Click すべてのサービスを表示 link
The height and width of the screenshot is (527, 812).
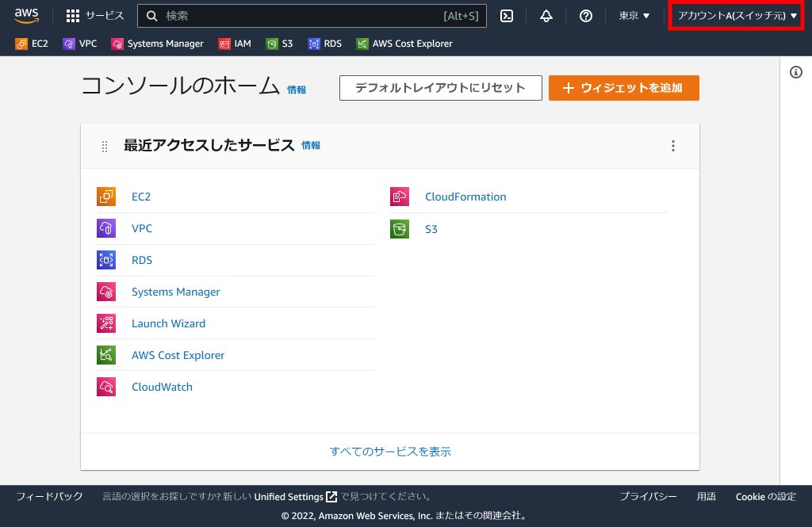tap(390, 452)
